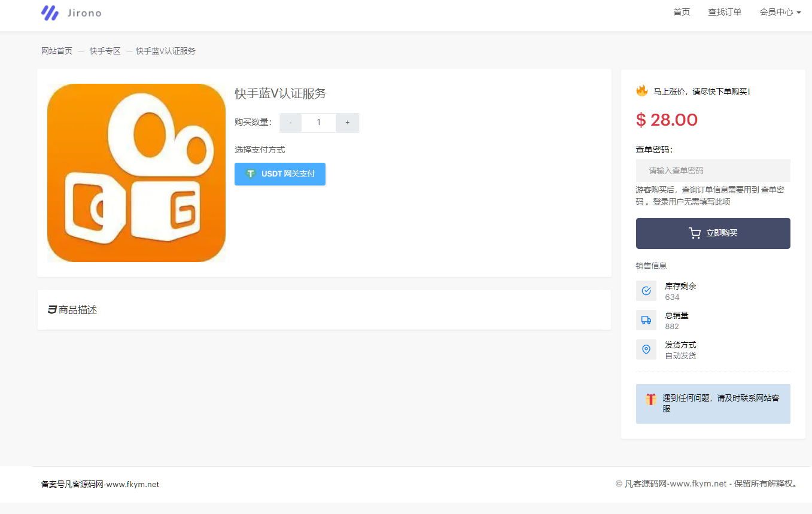Click the 快手蓝V认证服务 breadcrumb
The width and height of the screenshot is (812, 514).
click(166, 51)
